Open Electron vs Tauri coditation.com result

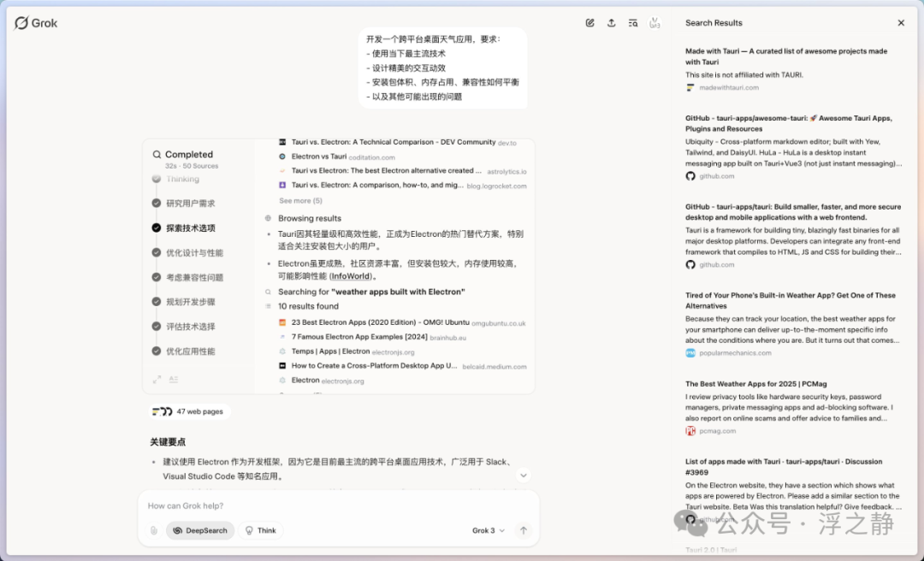point(319,156)
